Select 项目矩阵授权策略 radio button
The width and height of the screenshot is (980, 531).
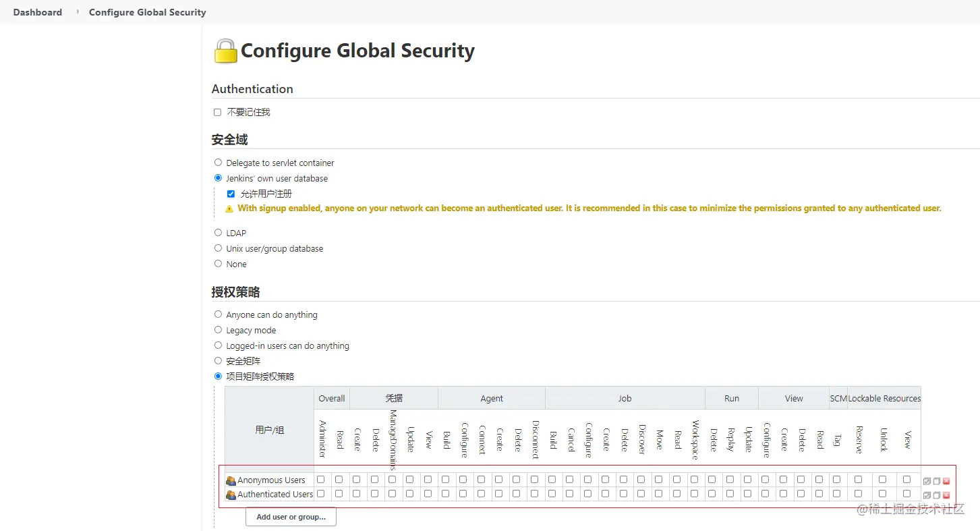click(218, 376)
